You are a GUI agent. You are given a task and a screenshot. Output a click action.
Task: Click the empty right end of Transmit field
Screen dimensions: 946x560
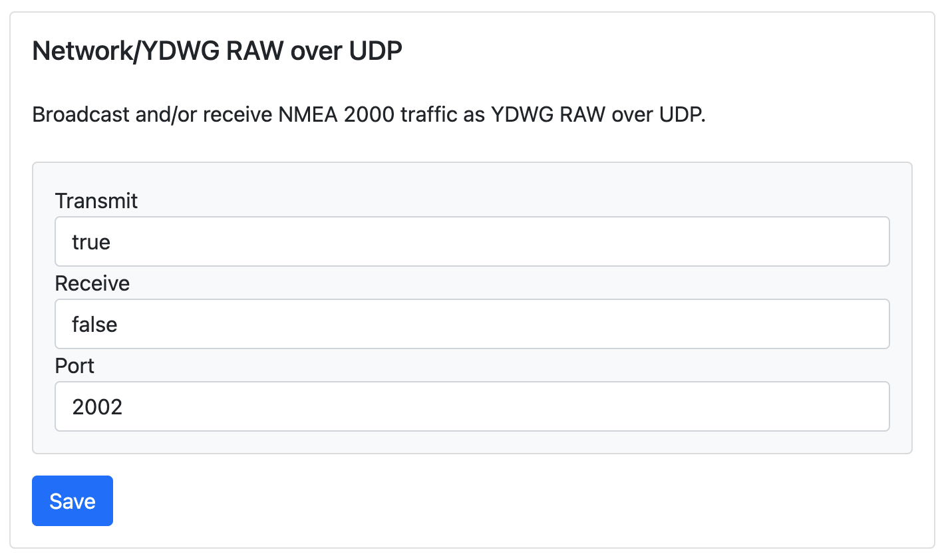(x=852, y=241)
